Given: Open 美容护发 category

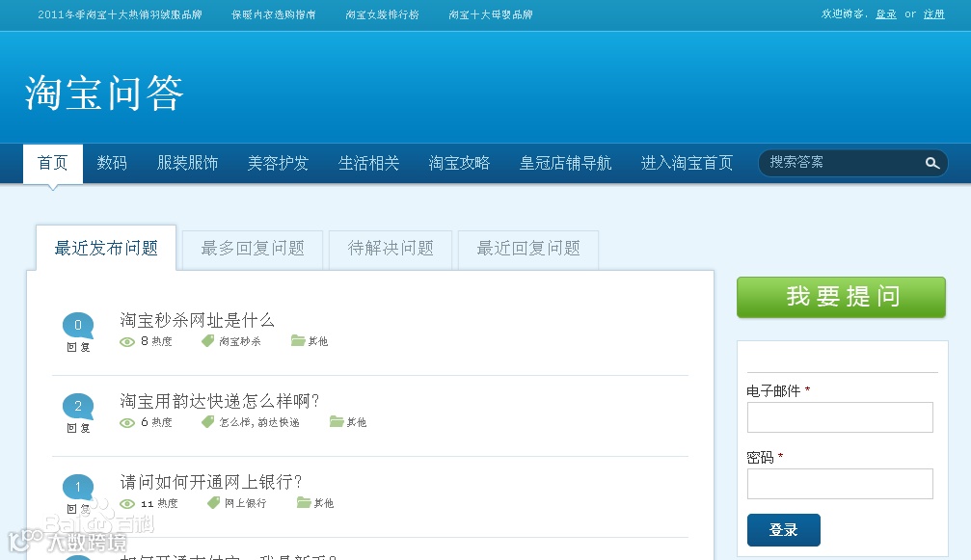Looking at the screenshot, I should (x=278, y=163).
